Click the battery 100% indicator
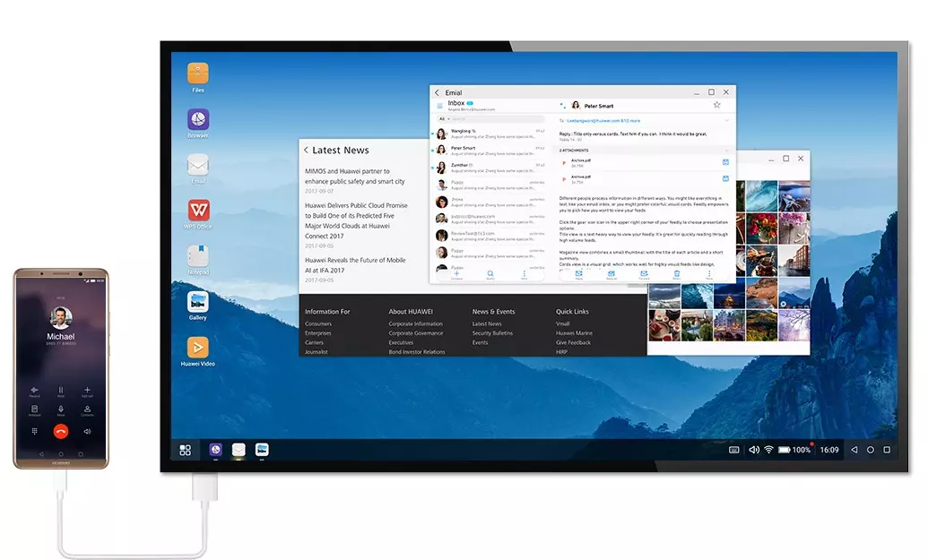 click(x=794, y=450)
